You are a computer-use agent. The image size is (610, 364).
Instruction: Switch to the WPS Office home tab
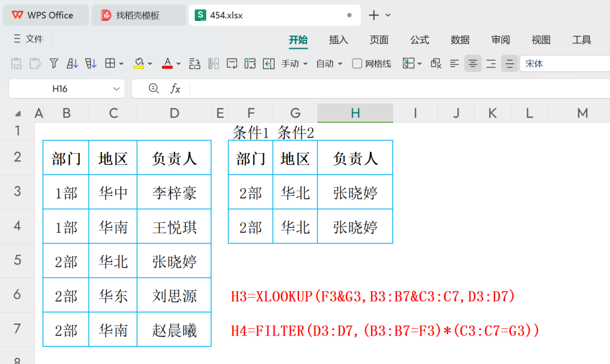(45, 15)
